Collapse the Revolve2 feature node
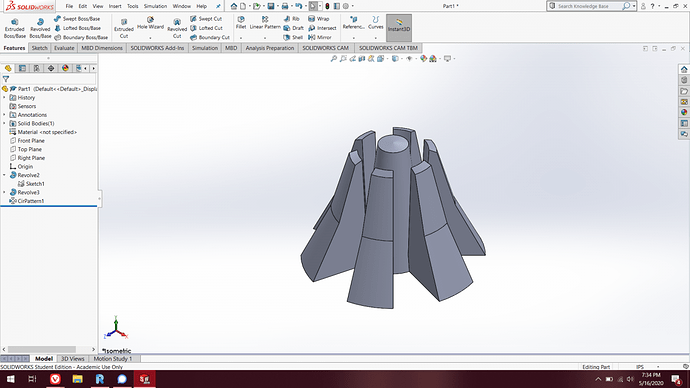 4,175
